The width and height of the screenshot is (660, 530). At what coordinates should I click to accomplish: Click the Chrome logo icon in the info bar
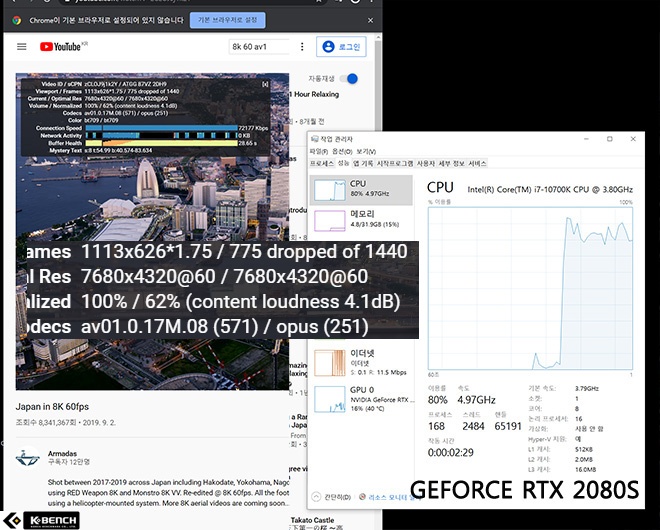[17, 20]
